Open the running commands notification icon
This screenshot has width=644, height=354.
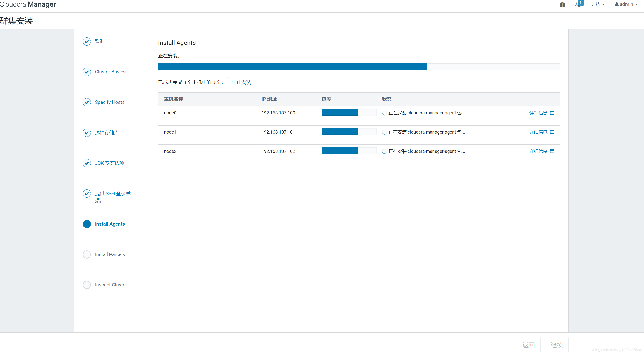(578, 4)
